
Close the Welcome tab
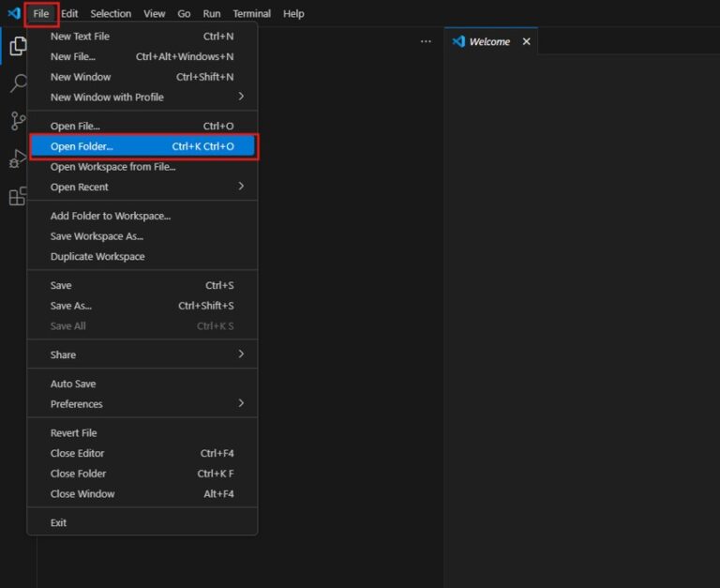(526, 42)
